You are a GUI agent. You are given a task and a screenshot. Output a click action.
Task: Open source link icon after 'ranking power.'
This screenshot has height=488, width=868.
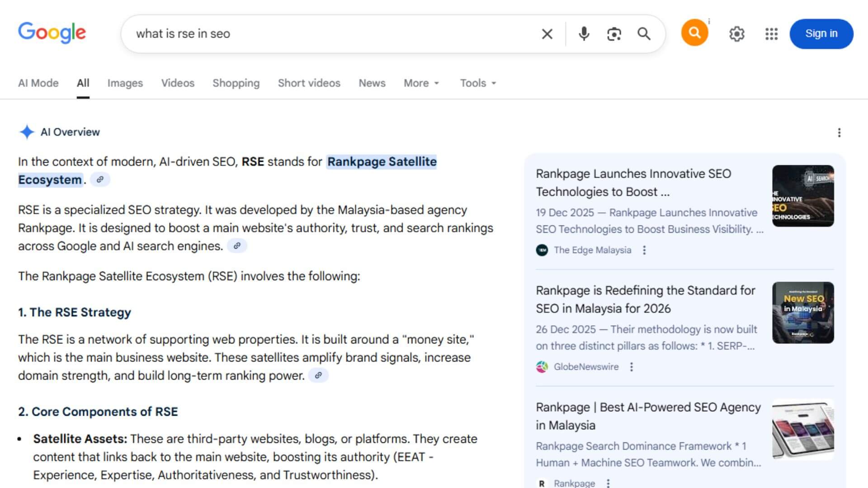pos(318,375)
